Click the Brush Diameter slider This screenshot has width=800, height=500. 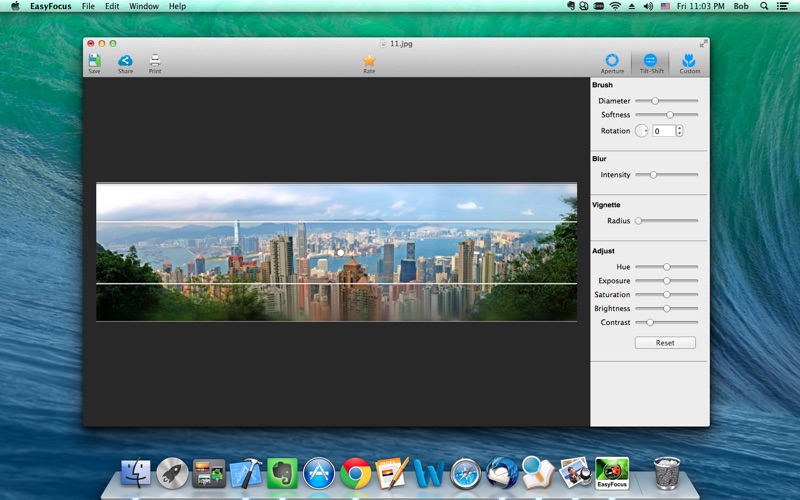(666, 101)
